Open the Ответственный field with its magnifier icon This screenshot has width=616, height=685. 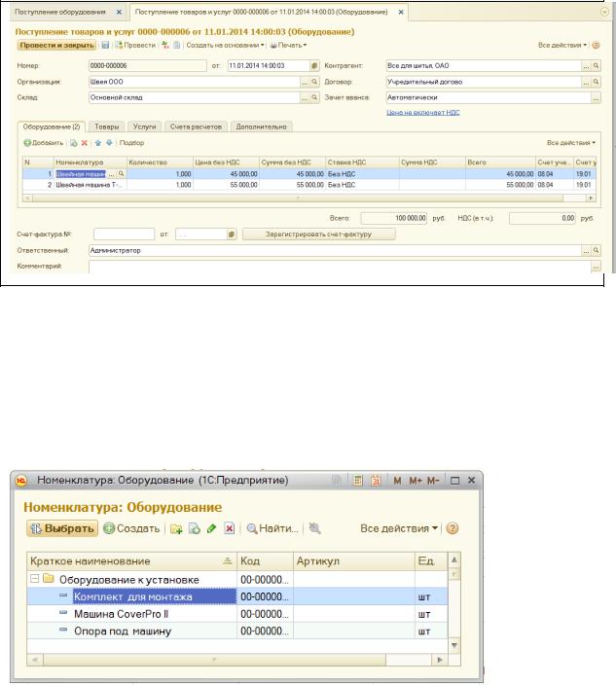(x=596, y=250)
